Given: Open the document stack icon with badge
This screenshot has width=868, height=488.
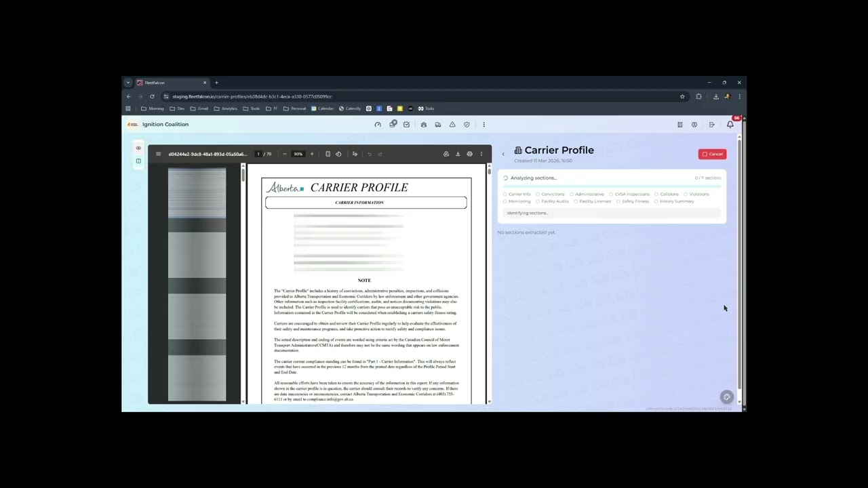Looking at the screenshot, I should [x=392, y=125].
